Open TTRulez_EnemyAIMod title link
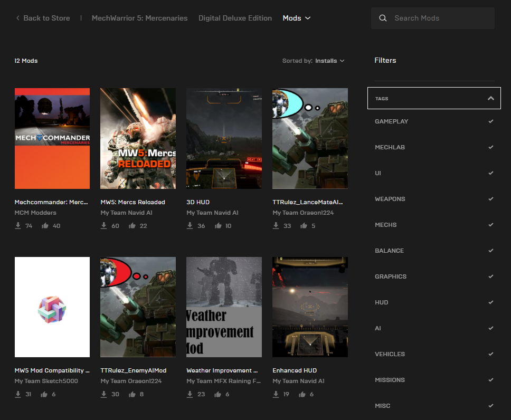Image resolution: width=511 pixels, height=420 pixels. pyautogui.click(x=133, y=370)
